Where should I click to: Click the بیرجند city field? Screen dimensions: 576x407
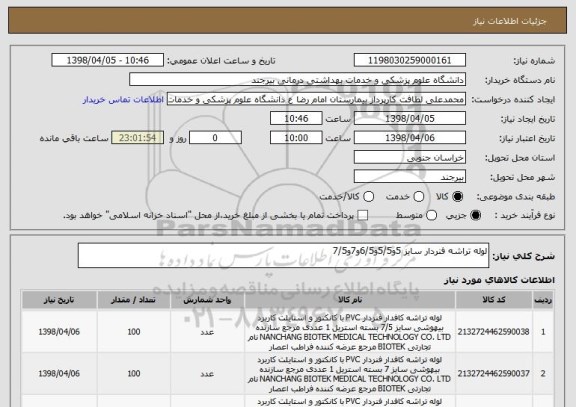click(410, 177)
